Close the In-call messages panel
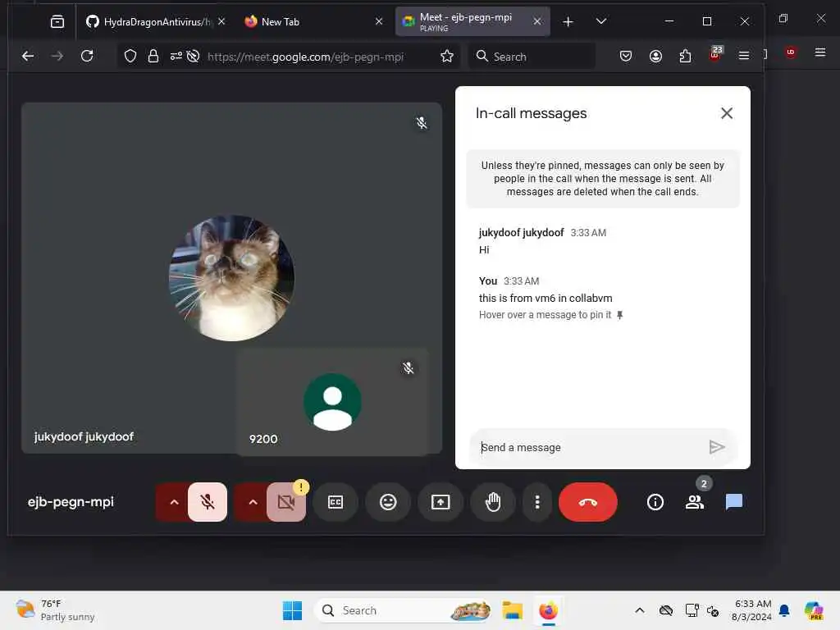This screenshot has height=630, width=840. 727,113
